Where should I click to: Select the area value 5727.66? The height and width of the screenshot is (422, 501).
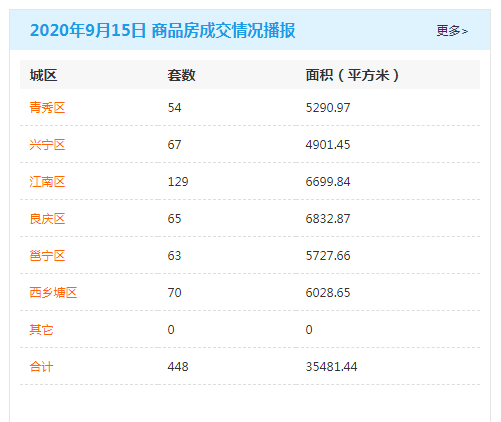328,256
